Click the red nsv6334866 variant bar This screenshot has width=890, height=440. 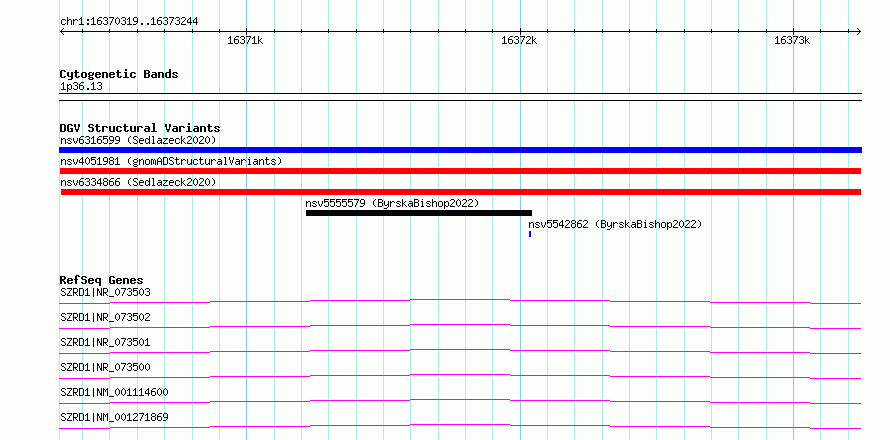point(460,192)
